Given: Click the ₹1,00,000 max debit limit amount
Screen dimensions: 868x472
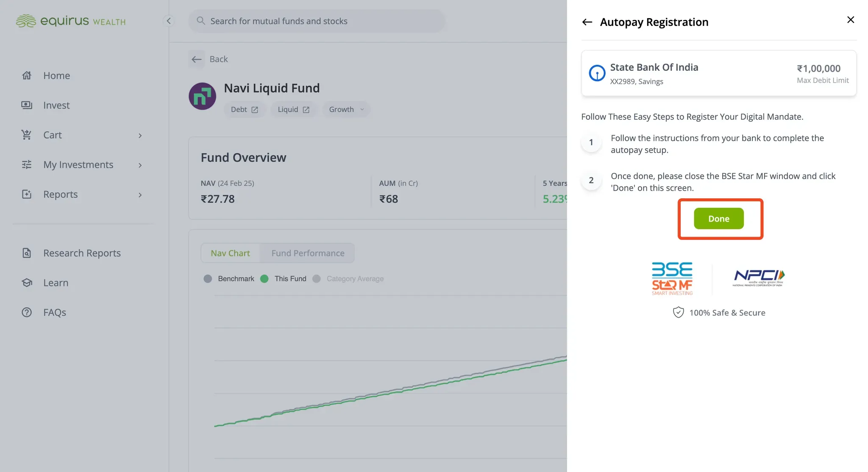Looking at the screenshot, I should (x=819, y=68).
